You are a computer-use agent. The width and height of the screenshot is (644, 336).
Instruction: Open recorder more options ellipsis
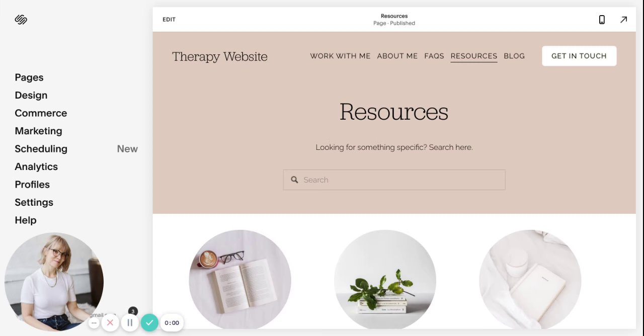[x=94, y=323]
